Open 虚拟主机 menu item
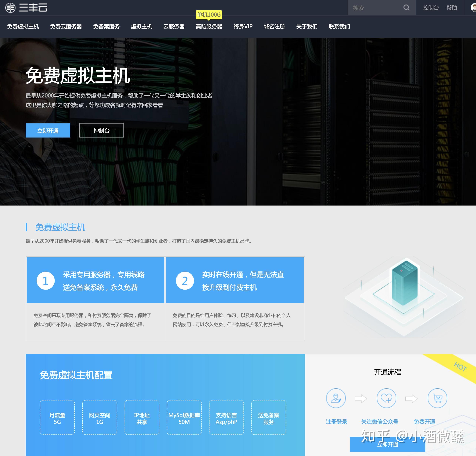 tap(141, 26)
